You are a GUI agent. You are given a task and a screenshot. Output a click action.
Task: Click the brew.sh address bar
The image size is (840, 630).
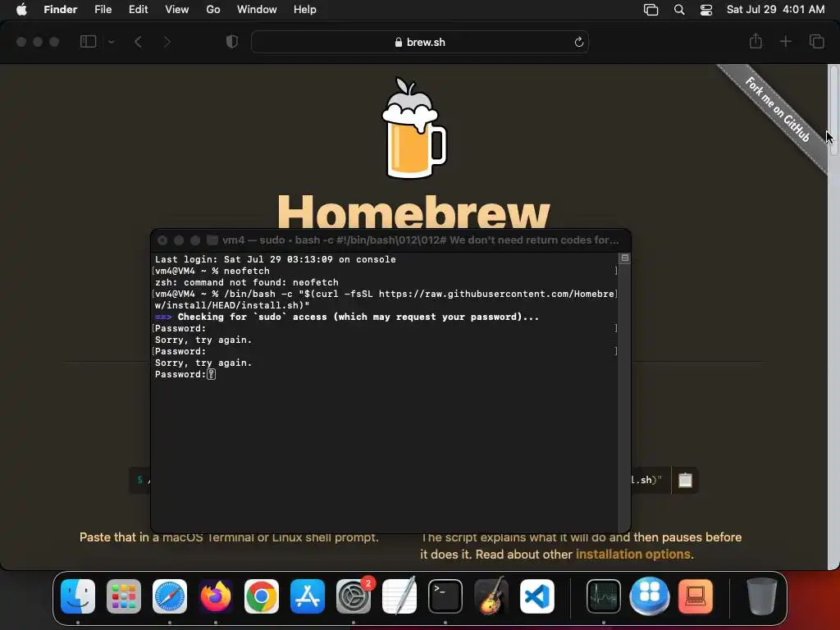pyautogui.click(x=420, y=42)
